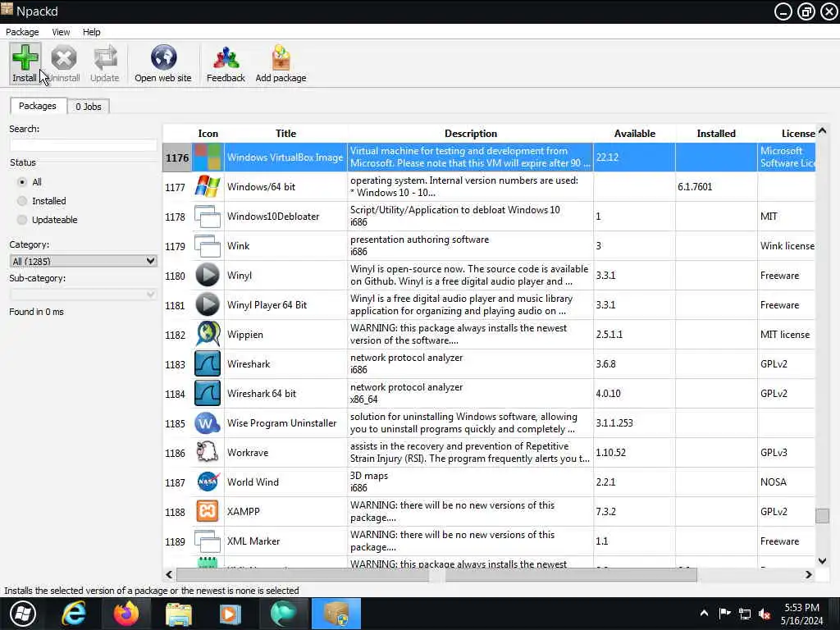Click the Wise Program Uninstaller icon

click(x=208, y=423)
